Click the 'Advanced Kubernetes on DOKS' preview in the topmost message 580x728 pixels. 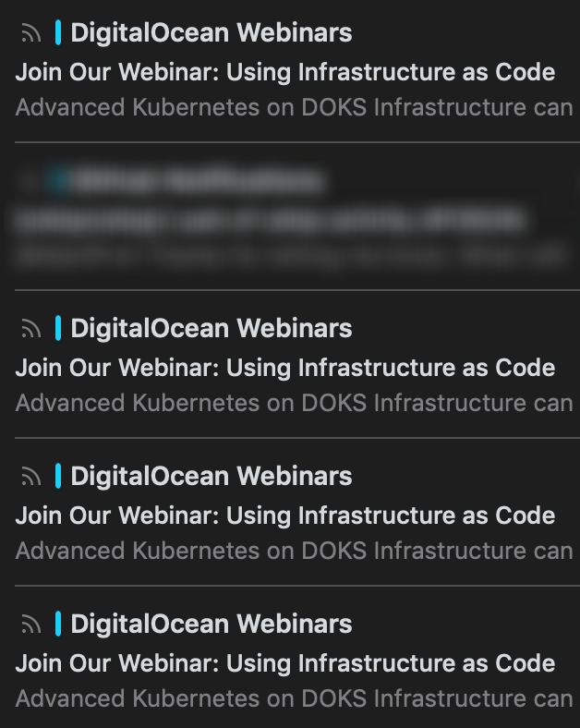coord(295,108)
